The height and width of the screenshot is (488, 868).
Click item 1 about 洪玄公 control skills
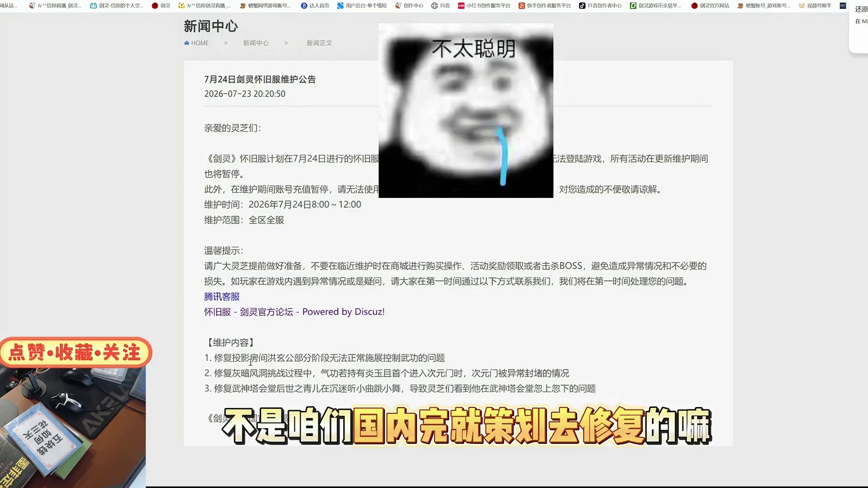click(x=325, y=358)
